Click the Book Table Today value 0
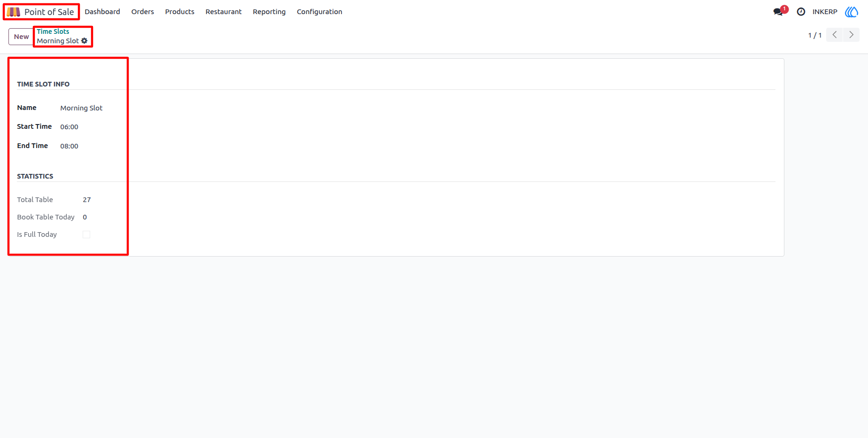This screenshot has width=868, height=438. [x=85, y=217]
